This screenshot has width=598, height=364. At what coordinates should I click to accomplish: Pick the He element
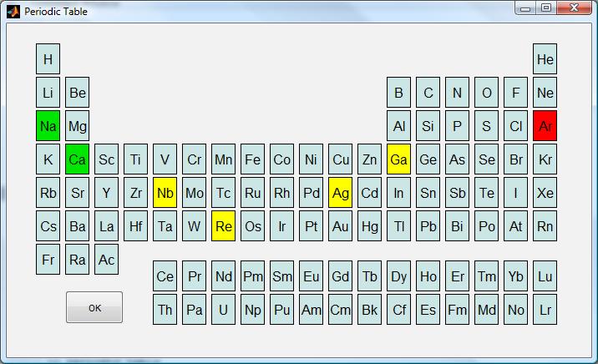[x=545, y=59]
